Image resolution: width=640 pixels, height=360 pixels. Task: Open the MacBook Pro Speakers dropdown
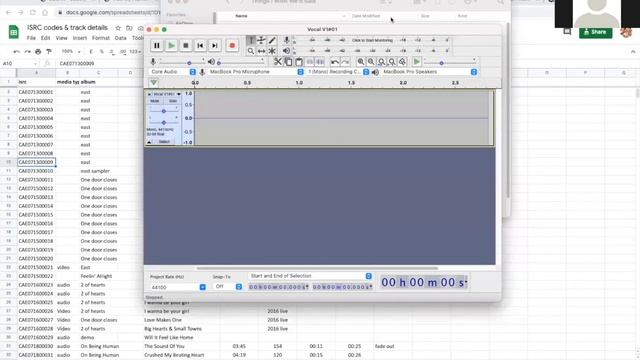tap(429, 72)
